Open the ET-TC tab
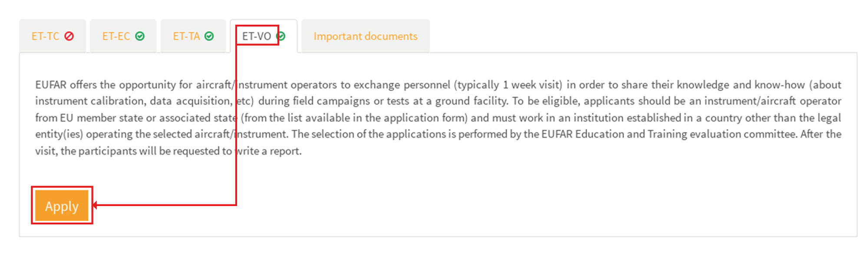Image resolution: width=868 pixels, height=253 pixels. (x=45, y=36)
